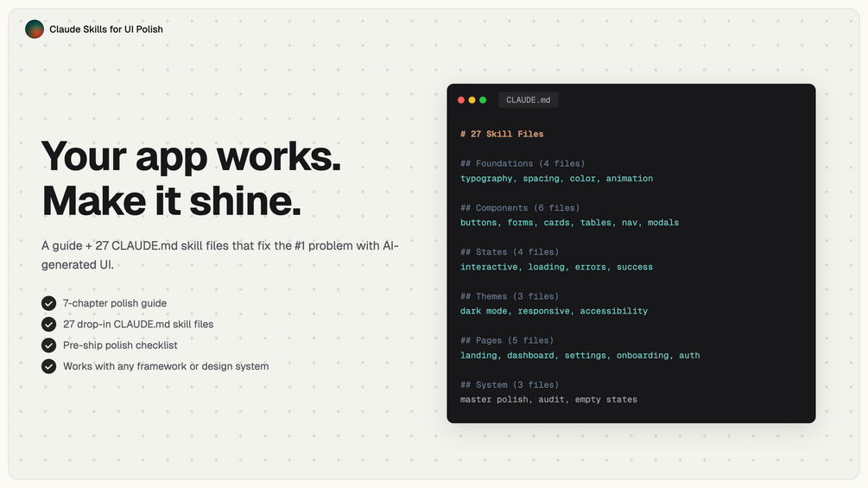868x488 pixels.
Task: Click the 'interactive, loading, errors, success' line
Action: click(556, 267)
